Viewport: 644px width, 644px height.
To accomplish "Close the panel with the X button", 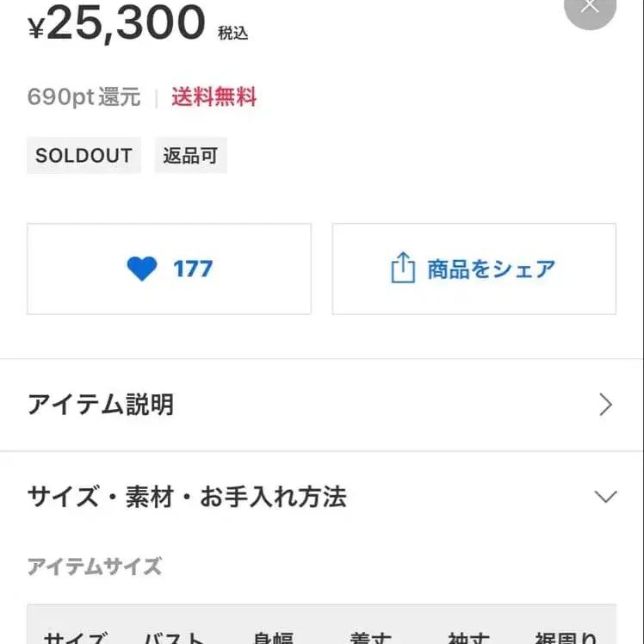I will click(590, 9).
